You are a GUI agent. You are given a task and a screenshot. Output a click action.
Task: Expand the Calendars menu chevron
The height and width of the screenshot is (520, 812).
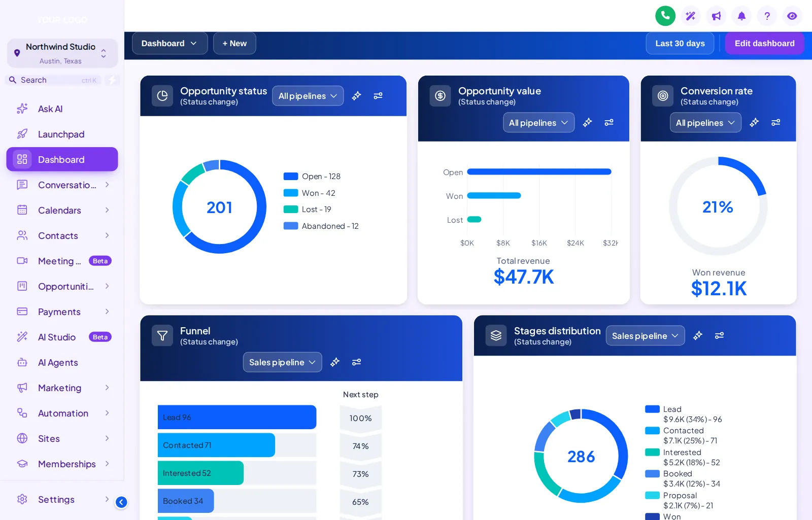tap(107, 210)
